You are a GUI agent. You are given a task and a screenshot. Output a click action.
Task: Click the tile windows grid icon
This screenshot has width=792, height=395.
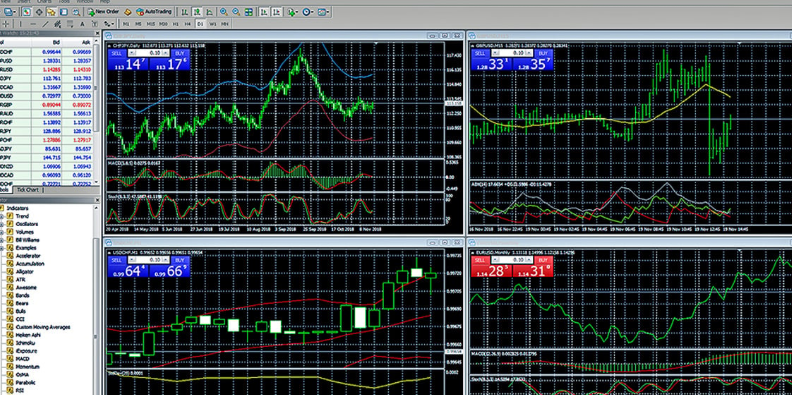[249, 12]
